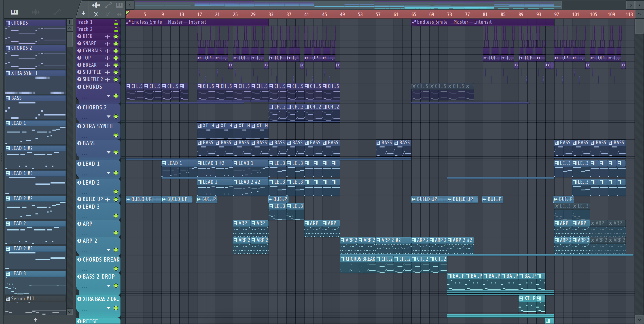Expand the CHORDS track arrow
The width and height of the screenshot is (644, 324).
point(108,96)
